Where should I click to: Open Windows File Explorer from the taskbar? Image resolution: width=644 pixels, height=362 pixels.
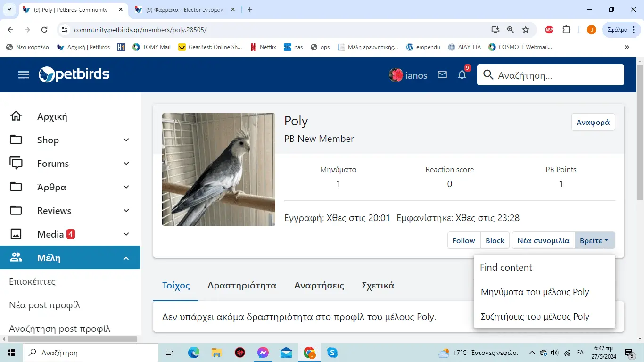pos(216,353)
